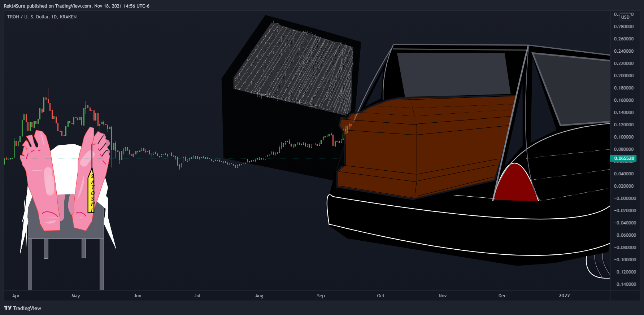Click the 0.100000 price axis label
Image resolution: width=644 pixels, height=315 pixels.
click(x=624, y=137)
